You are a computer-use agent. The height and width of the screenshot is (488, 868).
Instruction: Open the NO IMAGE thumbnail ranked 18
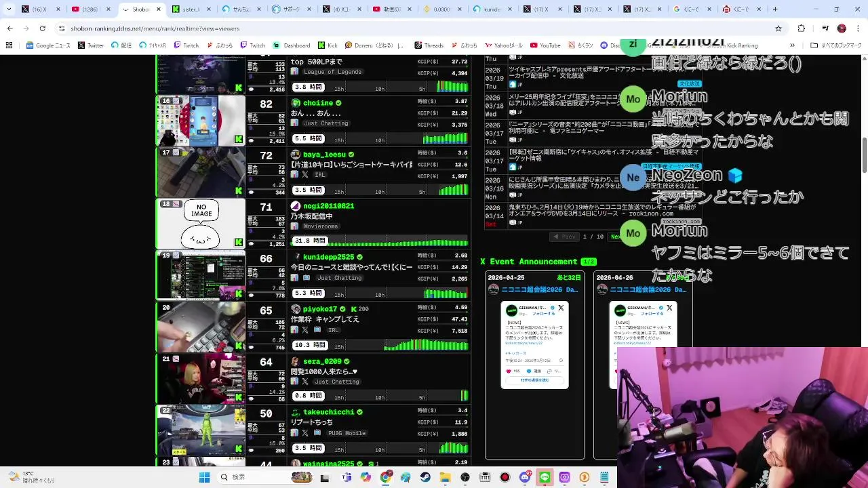201,224
